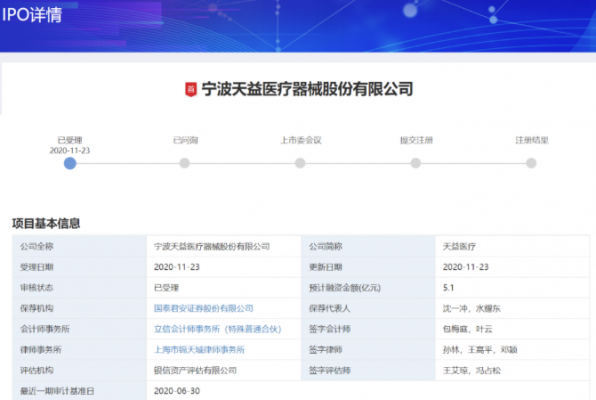Click the 包梅庭, 叶云 value cell
Image resolution: width=596 pixels, height=400 pixels.
pos(513,329)
